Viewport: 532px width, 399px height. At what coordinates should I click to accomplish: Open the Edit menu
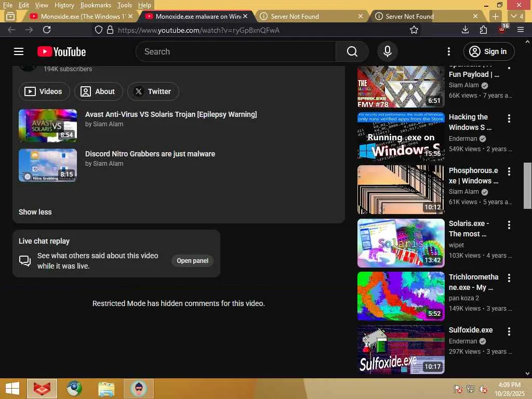tap(23, 5)
